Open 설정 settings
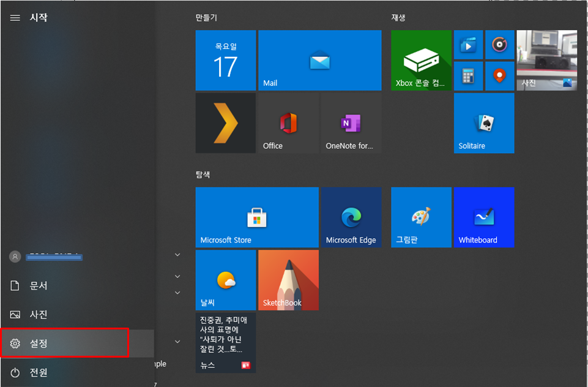 click(77, 344)
